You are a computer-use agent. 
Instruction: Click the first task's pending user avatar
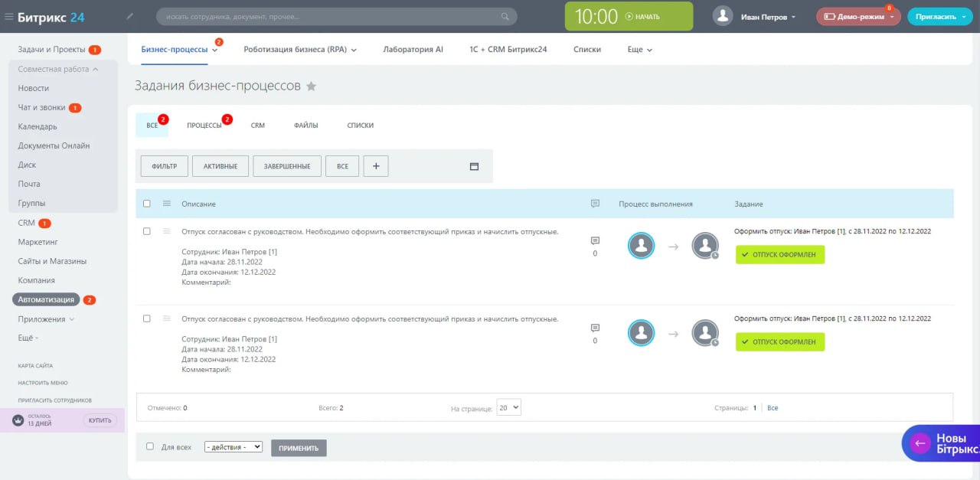(x=705, y=246)
